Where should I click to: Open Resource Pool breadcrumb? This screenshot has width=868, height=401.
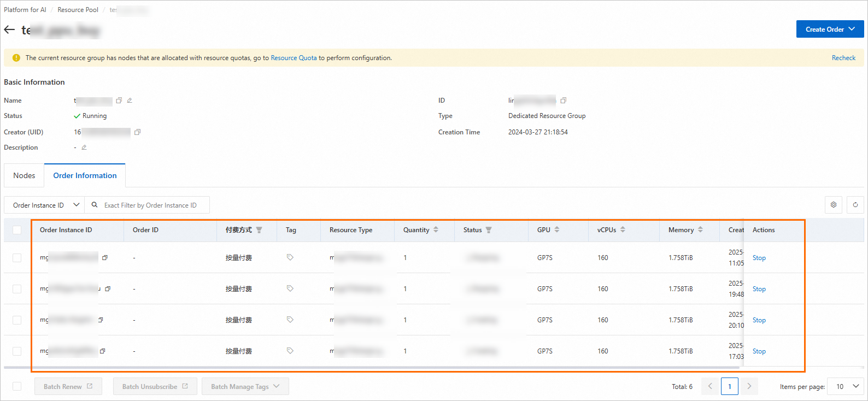(x=78, y=10)
